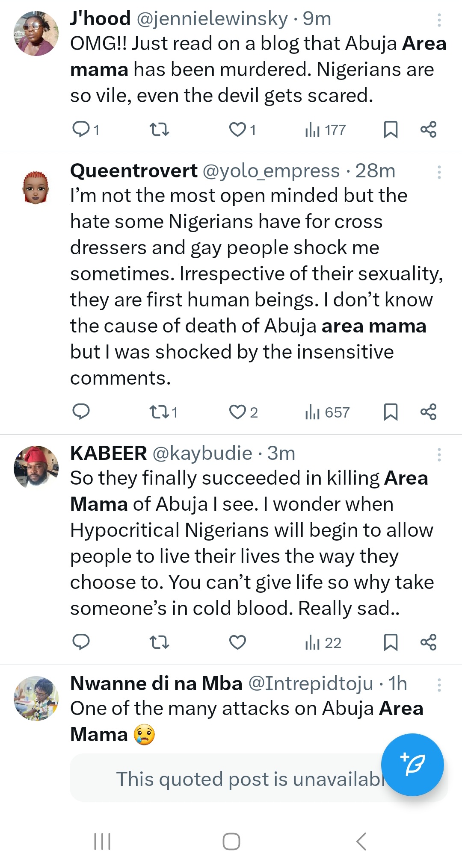The height and width of the screenshot is (868, 462).
Task: Bookmark Queentrovert's tweet
Action: coord(391,412)
